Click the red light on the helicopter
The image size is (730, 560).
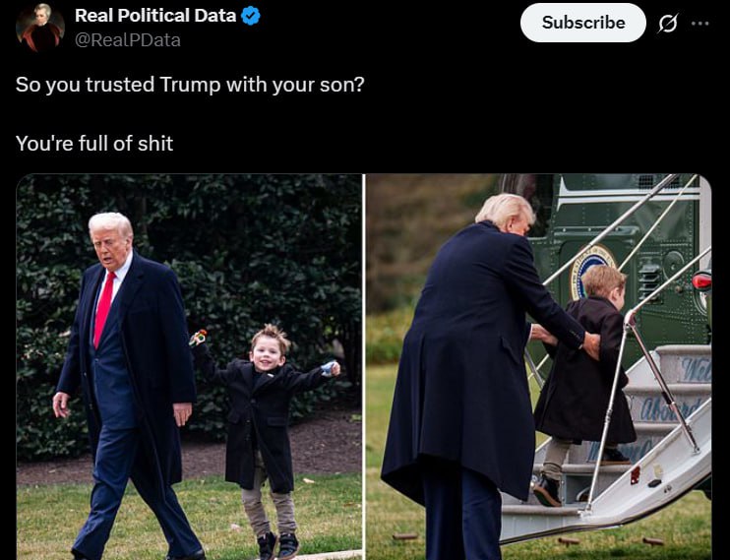tap(701, 280)
